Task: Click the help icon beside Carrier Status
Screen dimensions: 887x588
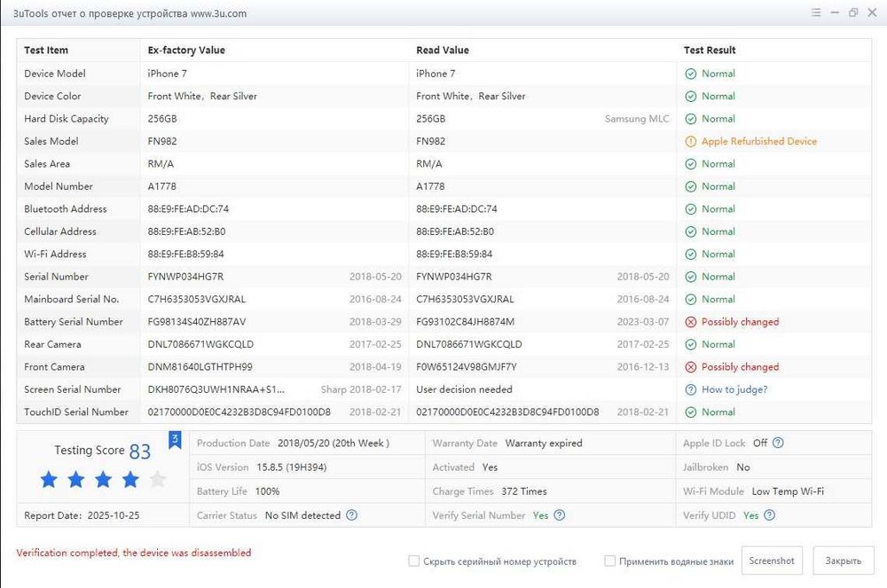Action: click(351, 515)
